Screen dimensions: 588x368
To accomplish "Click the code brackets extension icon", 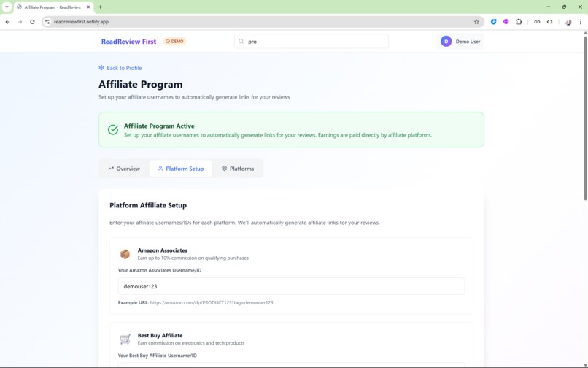I will pos(549,22).
